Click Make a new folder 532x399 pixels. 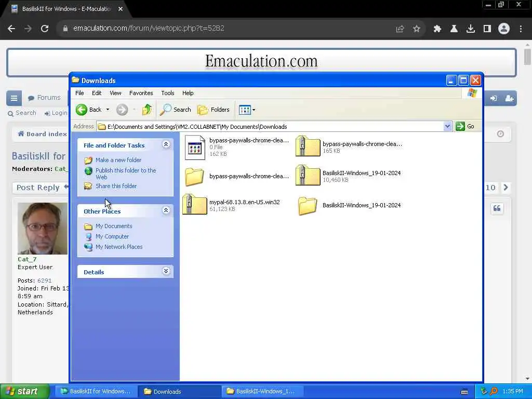pos(118,160)
